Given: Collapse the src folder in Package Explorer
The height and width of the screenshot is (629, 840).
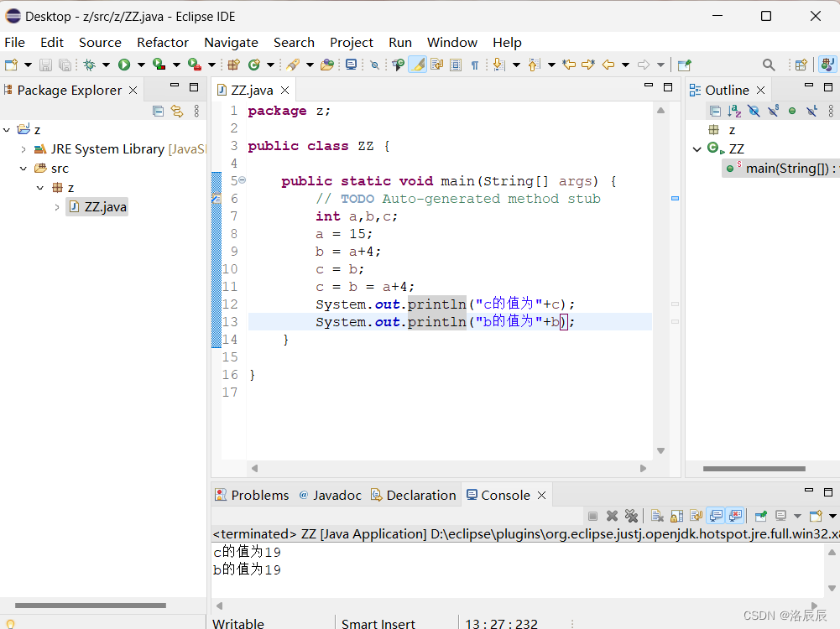Looking at the screenshot, I should (23, 168).
